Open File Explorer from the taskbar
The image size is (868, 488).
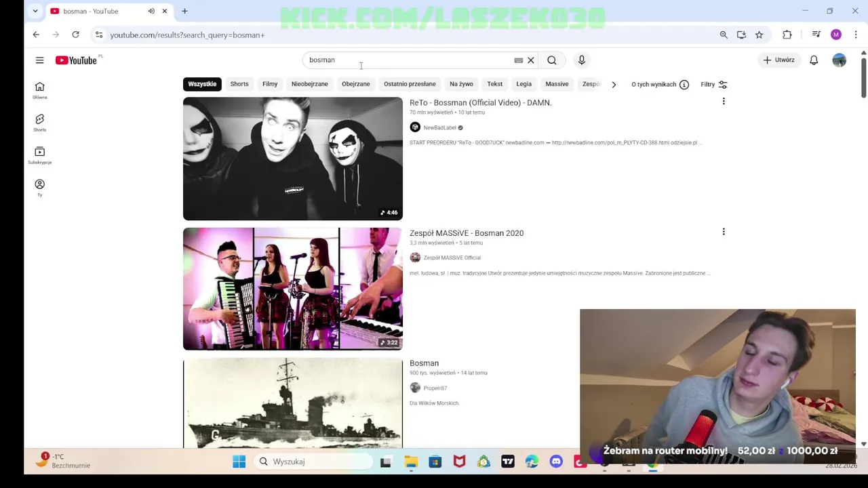(411, 462)
